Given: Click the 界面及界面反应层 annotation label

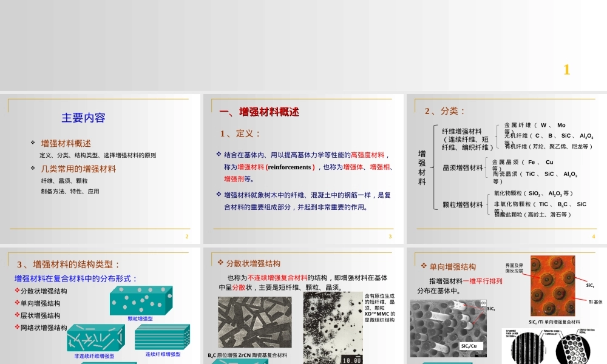Looking at the screenshot, I should coord(514,268).
